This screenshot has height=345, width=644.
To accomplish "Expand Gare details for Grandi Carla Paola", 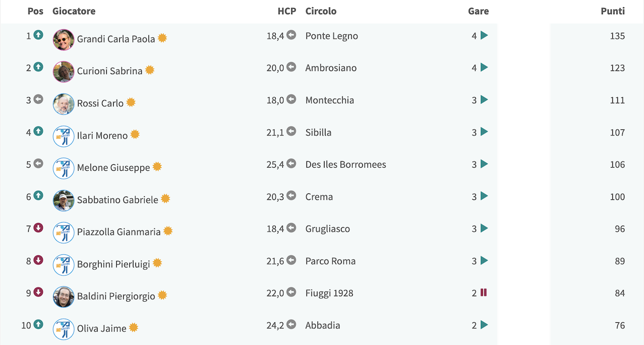I will tap(484, 35).
